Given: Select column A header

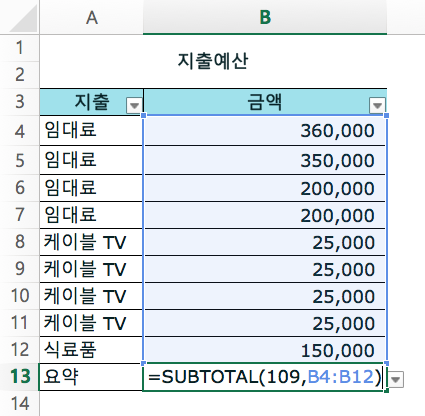Looking at the screenshot, I should pyautogui.click(x=91, y=17).
